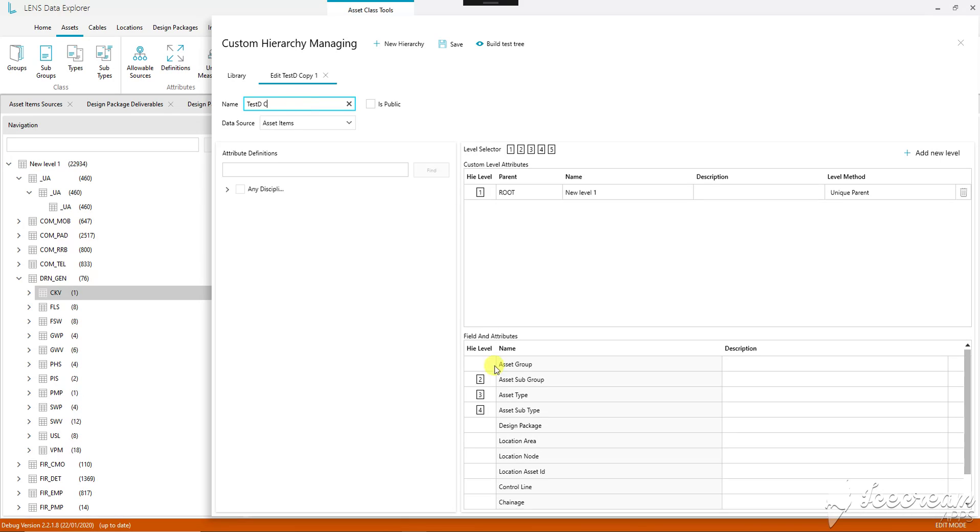980x532 pixels.
Task: Delete the New level 1 row
Action: tap(963, 192)
